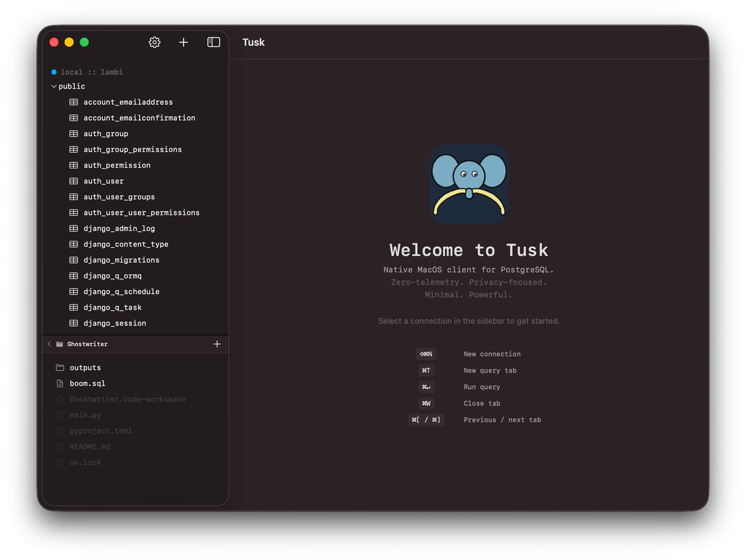Click the ⌘W keyboard shortcut badge
This screenshot has width=746, height=560.
click(x=426, y=403)
